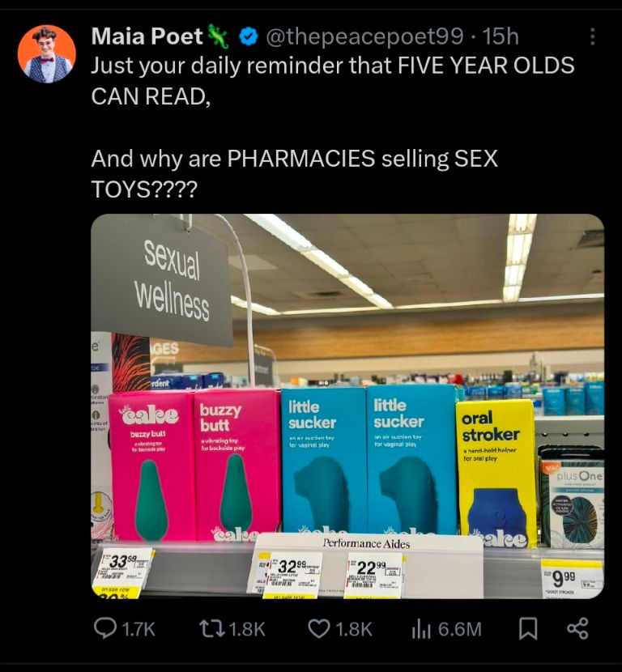
Task: Open the attached store shelf photo
Action: [x=347, y=406]
